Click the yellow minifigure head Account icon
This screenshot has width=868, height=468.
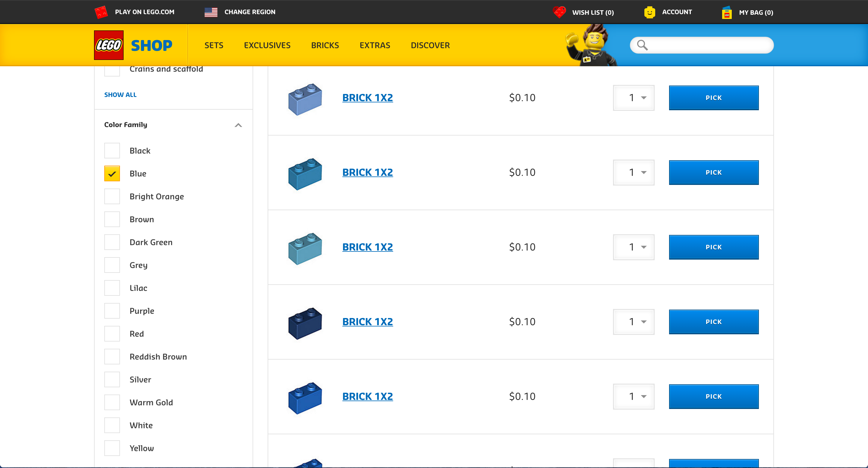tap(650, 12)
